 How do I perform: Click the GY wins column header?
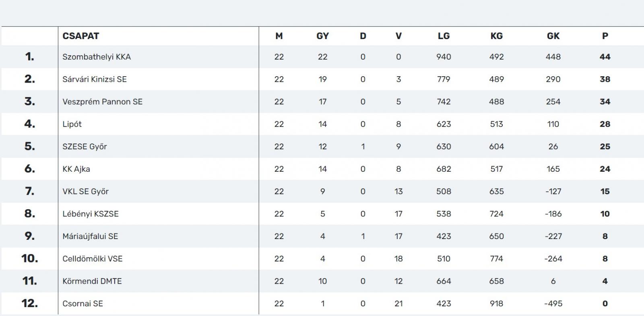323,36
